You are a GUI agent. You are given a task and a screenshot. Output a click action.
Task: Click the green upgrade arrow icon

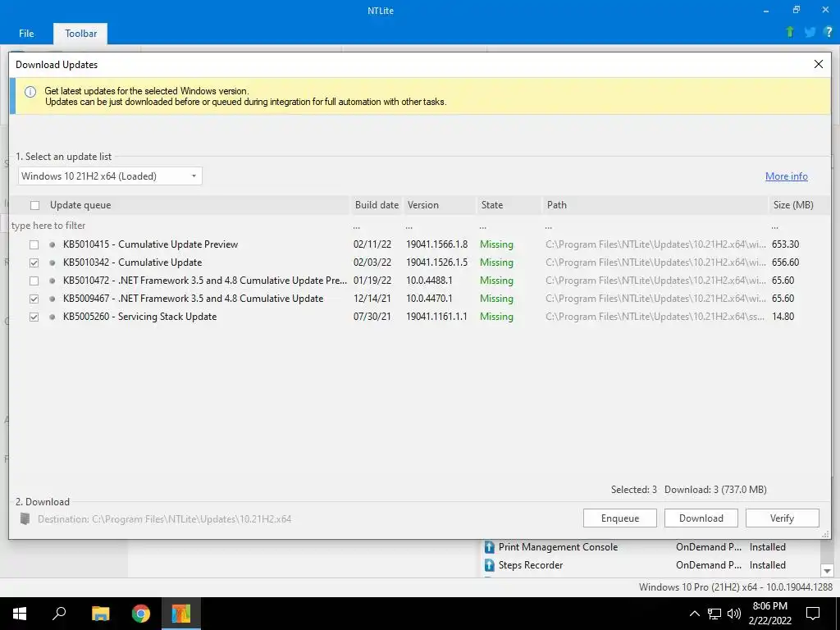(x=789, y=32)
